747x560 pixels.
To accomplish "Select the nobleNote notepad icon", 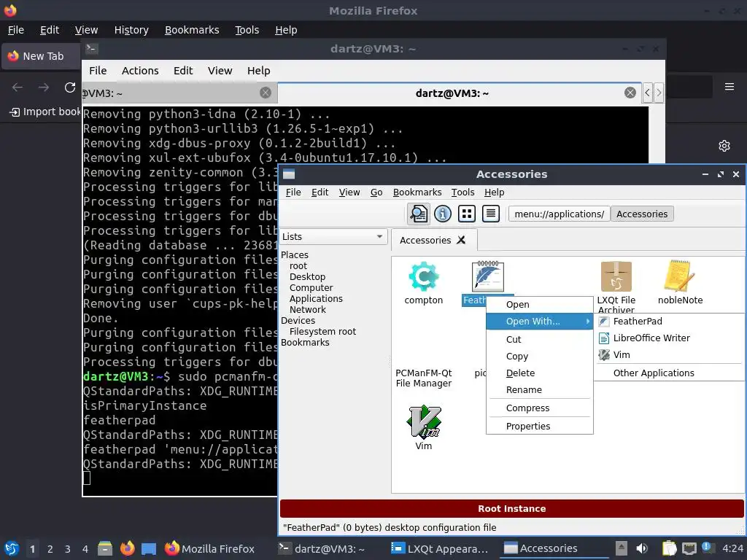I will click(x=680, y=276).
